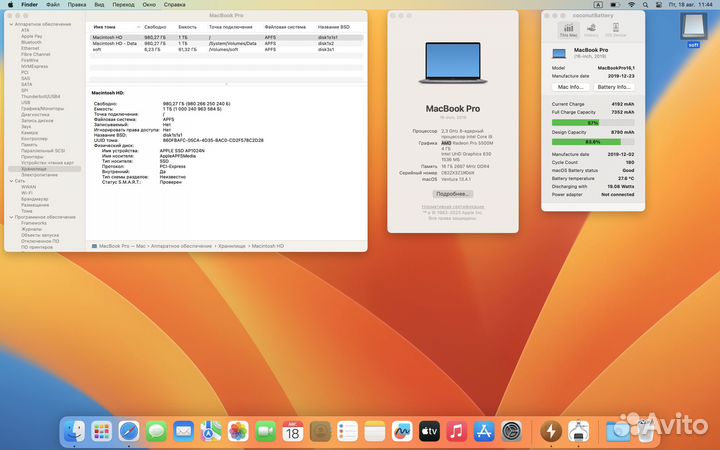Viewport: 720px width, 450px height.
Task: Open App Store in the Dock
Action: [484, 432]
